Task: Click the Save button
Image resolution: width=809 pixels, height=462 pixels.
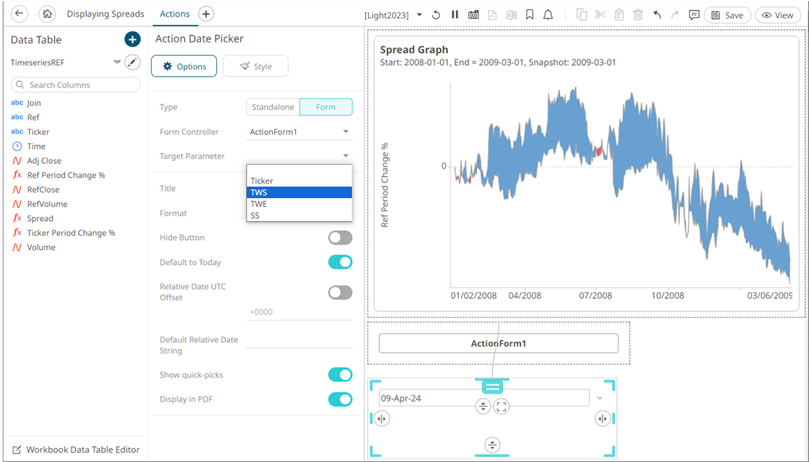Action: (x=727, y=15)
